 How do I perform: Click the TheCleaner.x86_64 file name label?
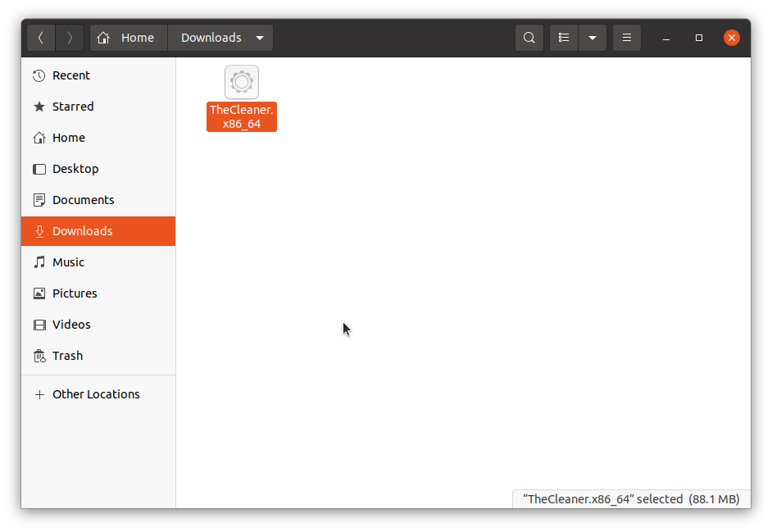pos(242,116)
